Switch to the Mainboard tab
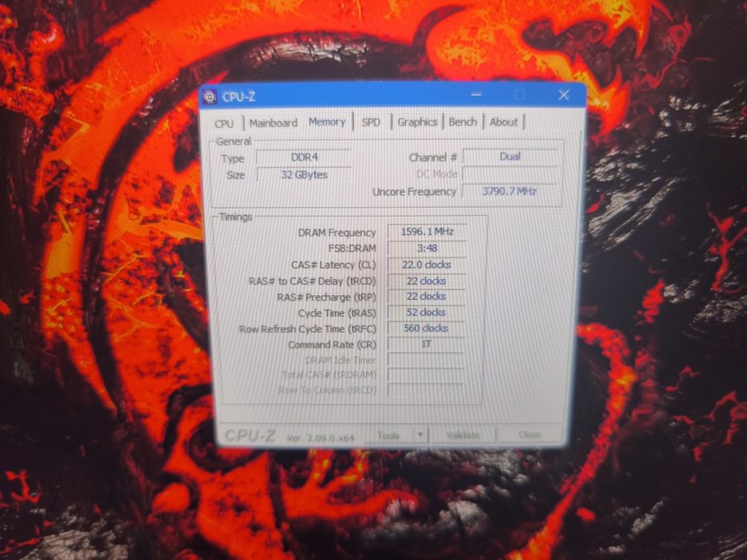Screen dimensions: 747x560 coord(274,123)
